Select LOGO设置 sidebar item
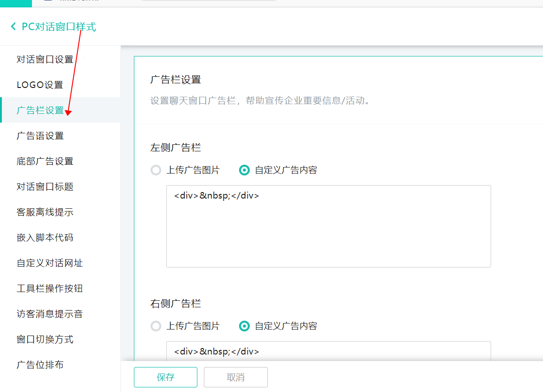Image resolution: width=543 pixels, height=392 pixels. tap(40, 85)
